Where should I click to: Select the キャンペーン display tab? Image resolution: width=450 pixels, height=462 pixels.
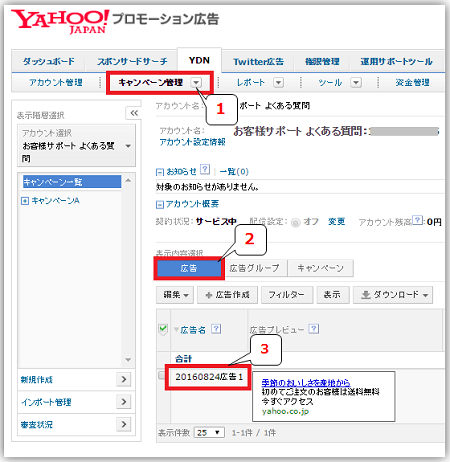pos(320,268)
